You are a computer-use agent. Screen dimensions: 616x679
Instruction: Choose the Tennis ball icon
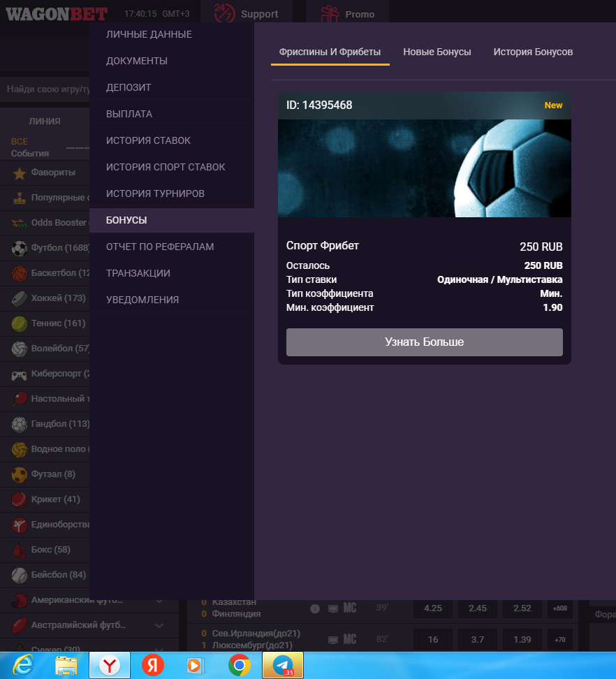[x=20, y=323]
